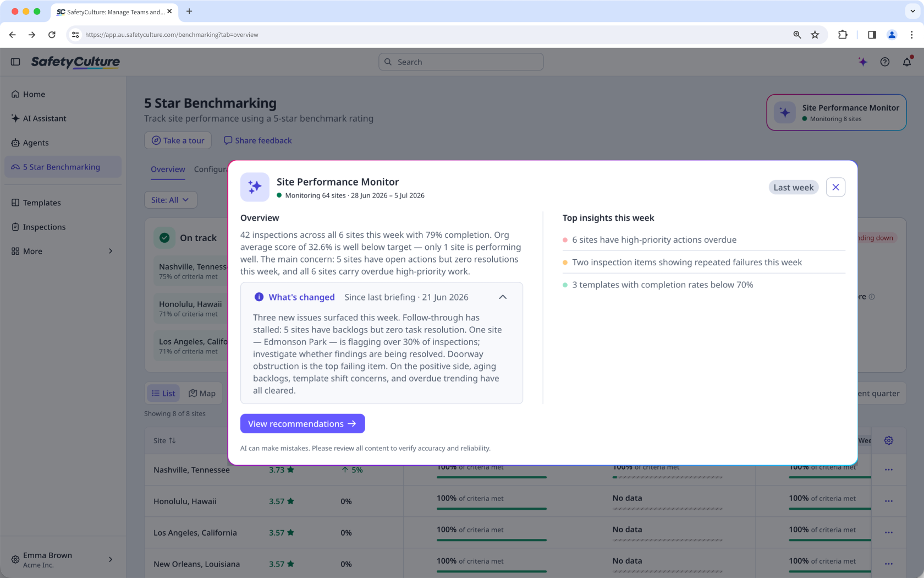The width and height of the screenshot is (924, 578).
Task: Reload the page
Action: [52, 35]
